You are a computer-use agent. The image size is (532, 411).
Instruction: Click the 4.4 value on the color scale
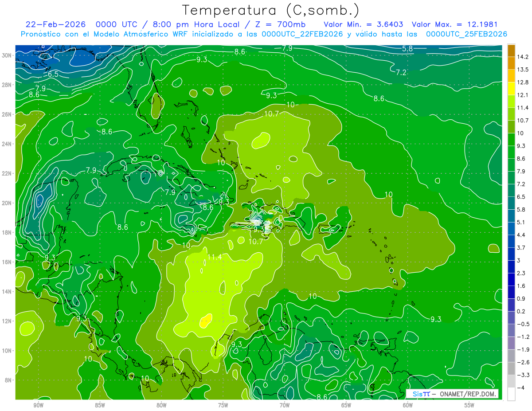[x=521, y=235]
